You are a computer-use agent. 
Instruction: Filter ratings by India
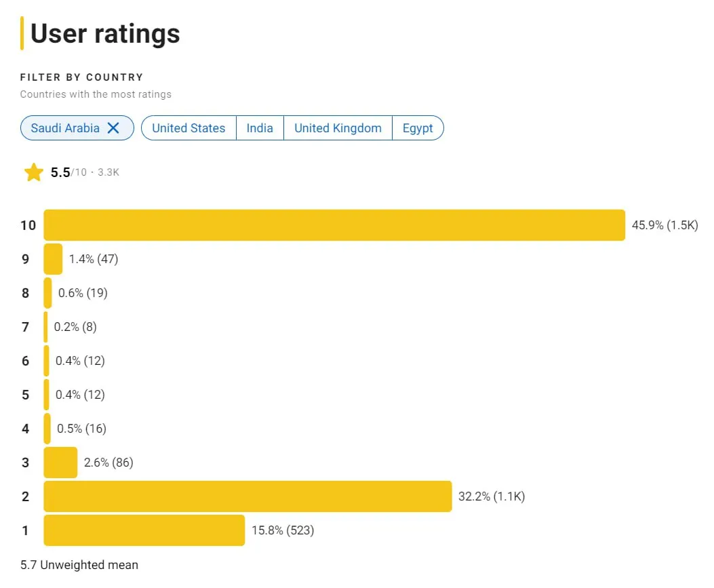[x=260, y=128]
